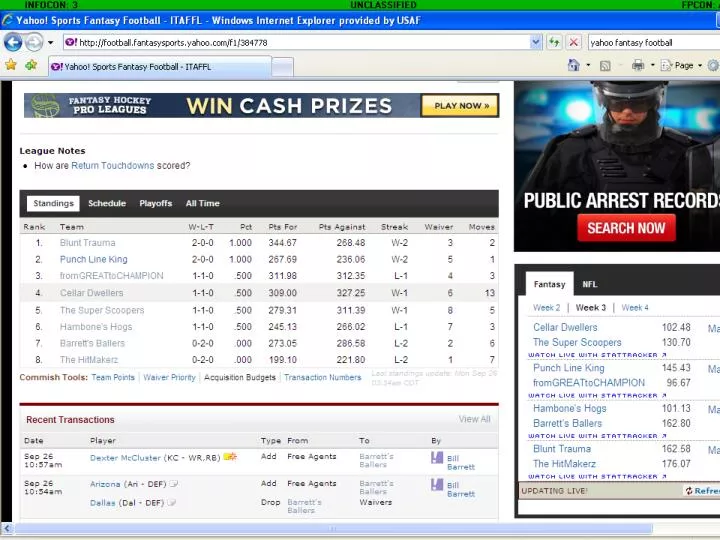Expand the Page menu dropdown arrow
The height and width of the screenshot is (540, 720).
pyautogui.click(x=700, y=66)
